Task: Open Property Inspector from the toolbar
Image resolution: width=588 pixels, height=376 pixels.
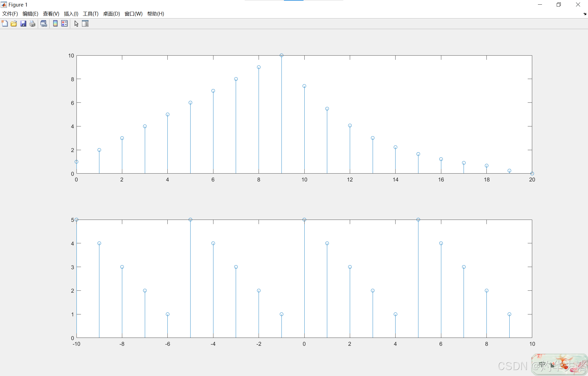Action: (x=85, y=24)
